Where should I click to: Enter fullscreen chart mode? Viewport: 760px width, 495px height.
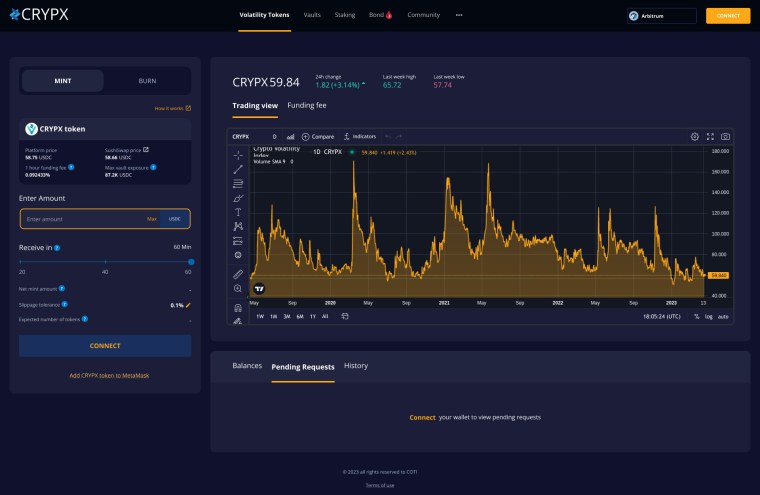(710, 136)
